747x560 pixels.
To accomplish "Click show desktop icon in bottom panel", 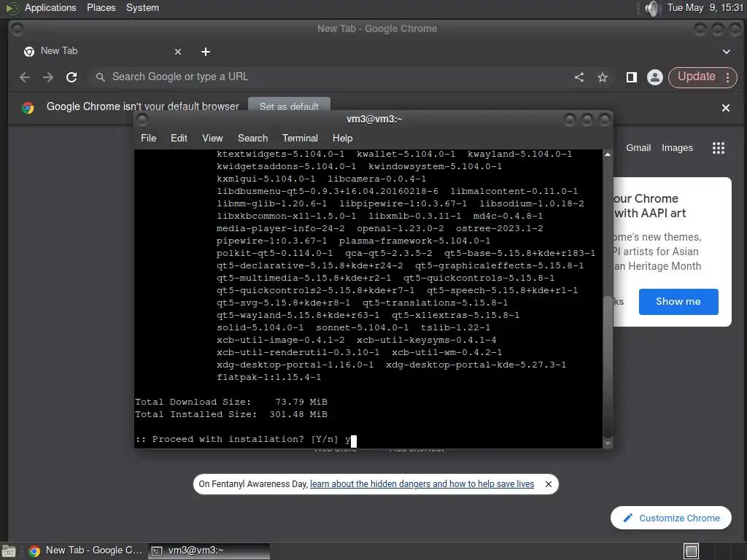I will click(x=9, y=551).
